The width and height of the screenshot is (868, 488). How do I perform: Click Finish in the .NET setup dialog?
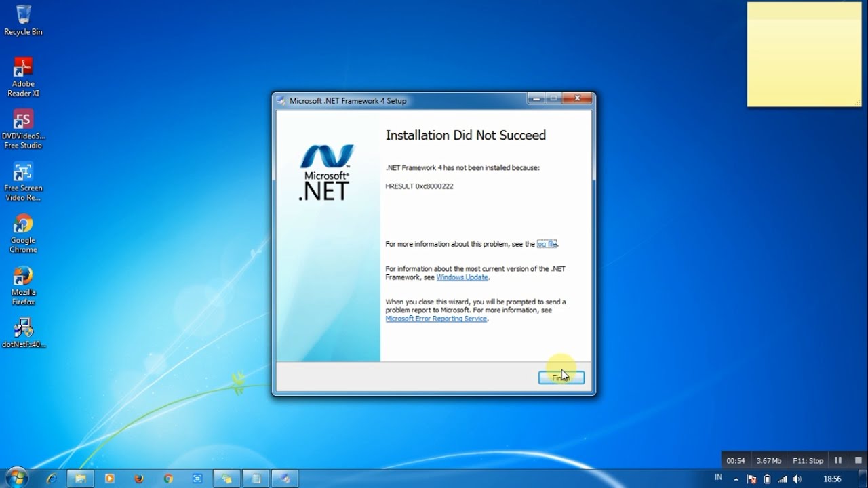point(561,378)
